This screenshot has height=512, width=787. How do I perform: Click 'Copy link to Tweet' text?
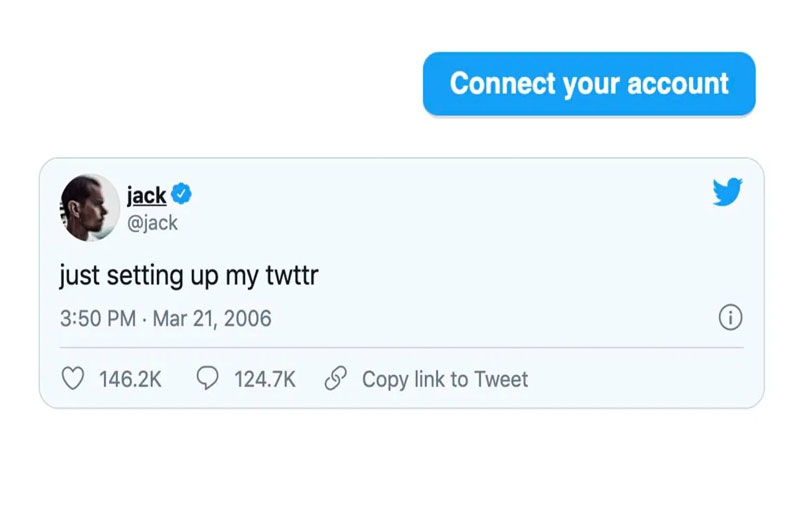[445, 379]
